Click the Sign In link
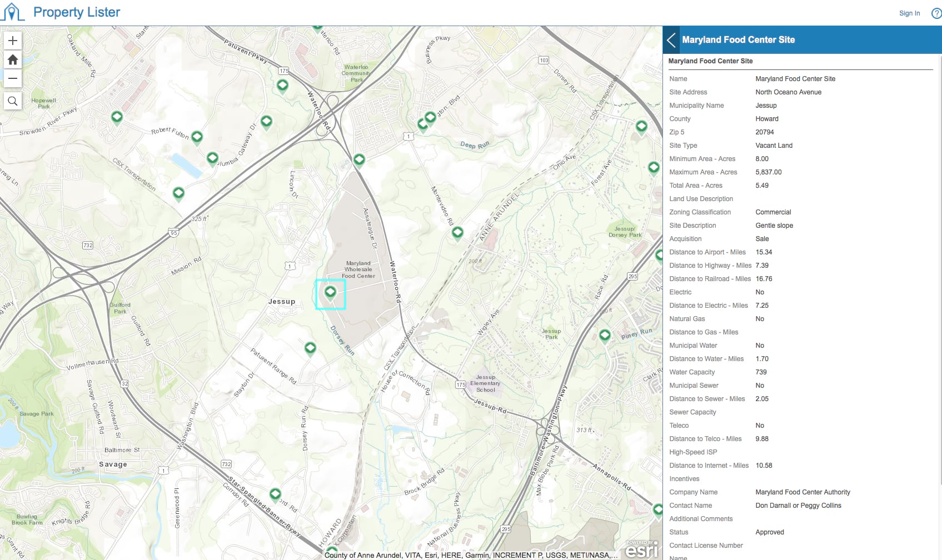This screenshot has width=942, height=560. 909,13
